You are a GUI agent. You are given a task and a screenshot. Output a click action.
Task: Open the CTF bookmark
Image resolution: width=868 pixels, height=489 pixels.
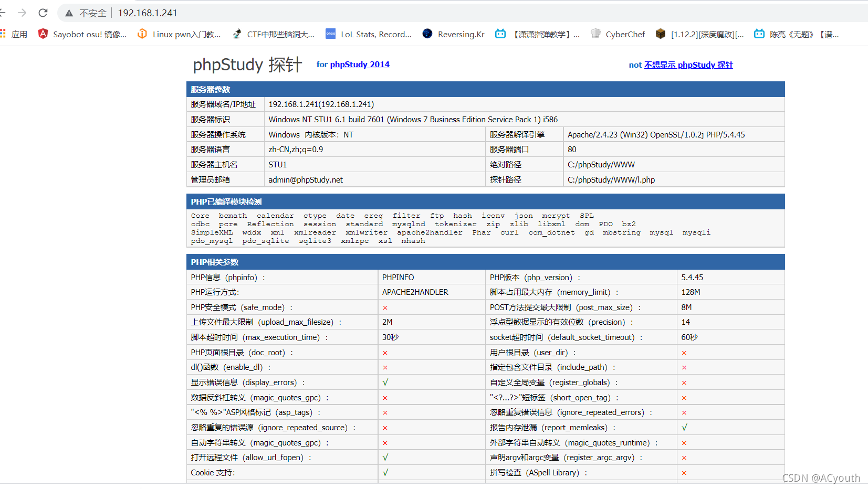pos(273,34)
